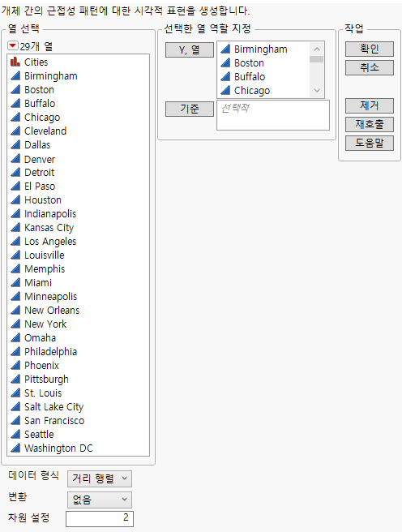Click the blue triangle icon next to Dallas
The image size is (402, 532).
pyautogui.click(x=15, y=144)
